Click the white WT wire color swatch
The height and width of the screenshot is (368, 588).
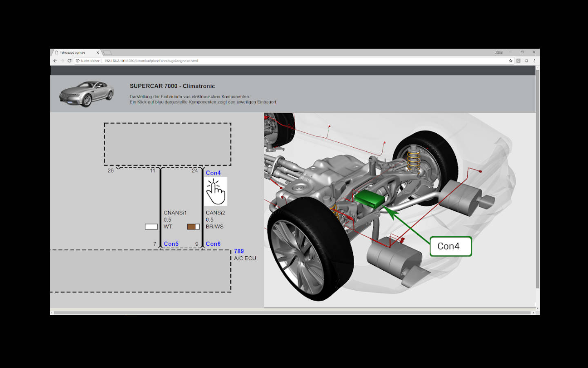(x=151, y=227)
